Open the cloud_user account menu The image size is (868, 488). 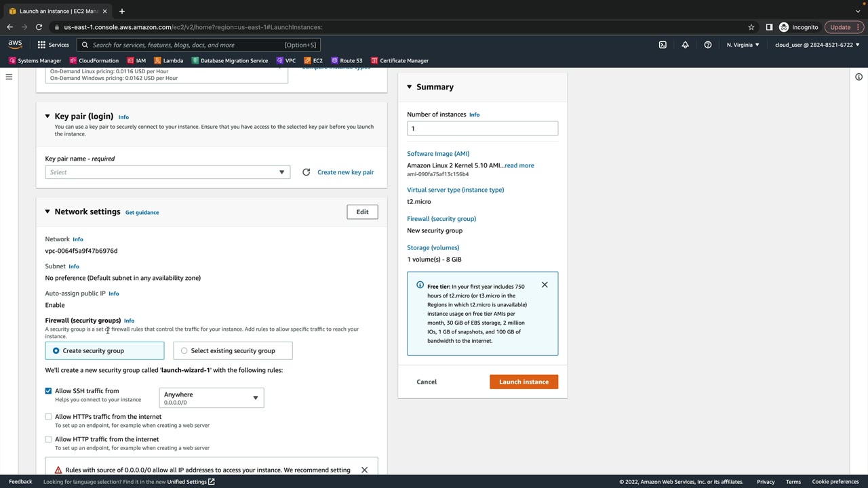(x=817, y=45)
